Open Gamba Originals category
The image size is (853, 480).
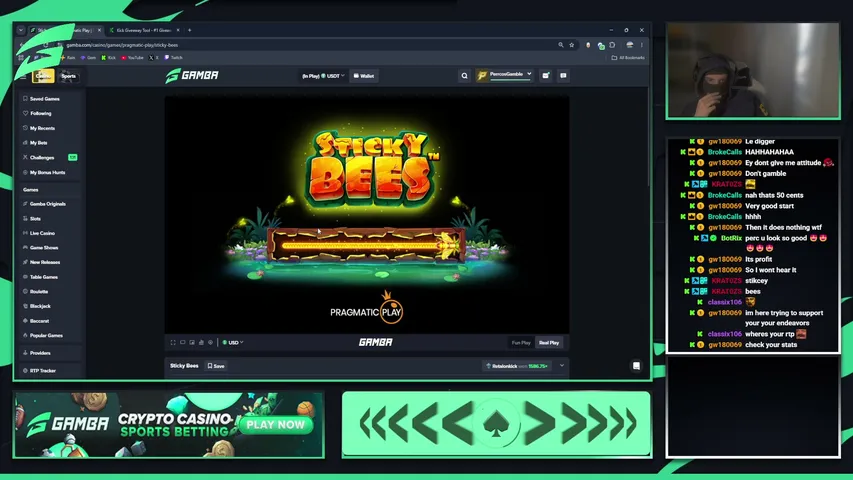pyautogui.click(x=49, y=204)
